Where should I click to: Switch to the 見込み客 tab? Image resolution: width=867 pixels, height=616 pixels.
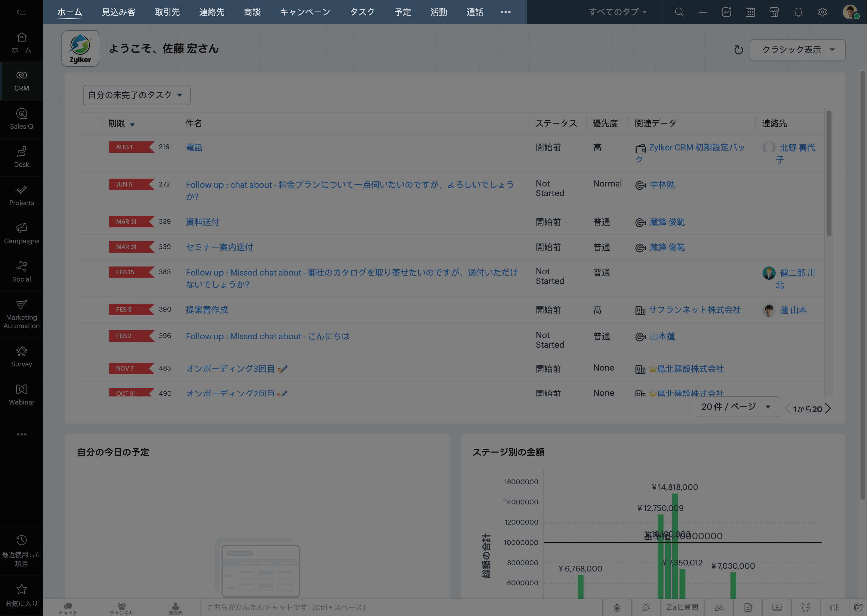click(118, 12)
